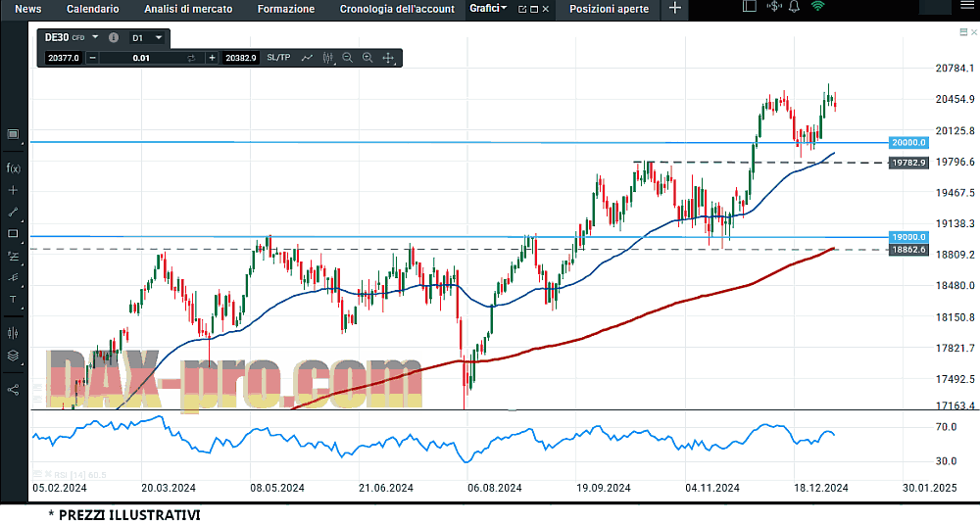This screenshot has width=980, height=524.
Task: Collapse the chart ad panel icon
Action: coord(963,32)
